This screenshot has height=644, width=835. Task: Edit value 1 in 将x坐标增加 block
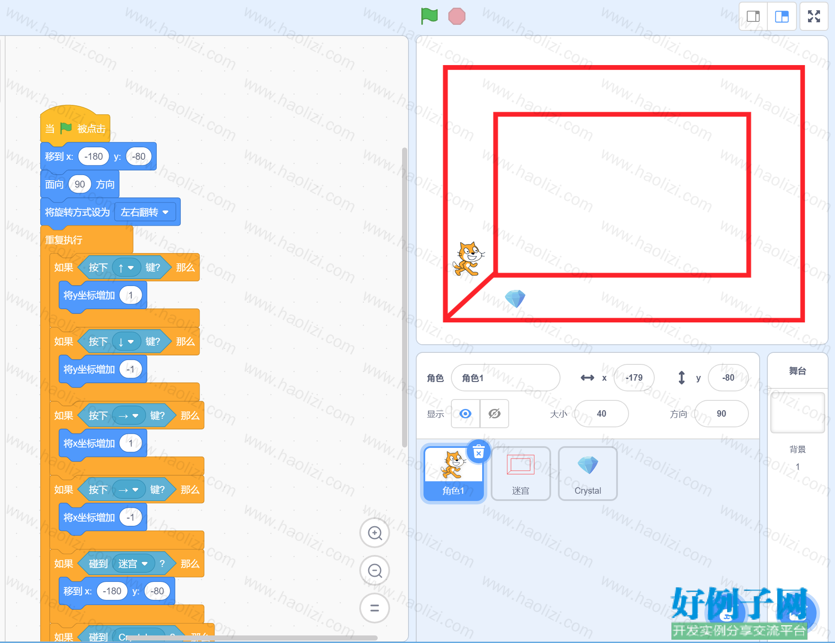click(131, 444)
